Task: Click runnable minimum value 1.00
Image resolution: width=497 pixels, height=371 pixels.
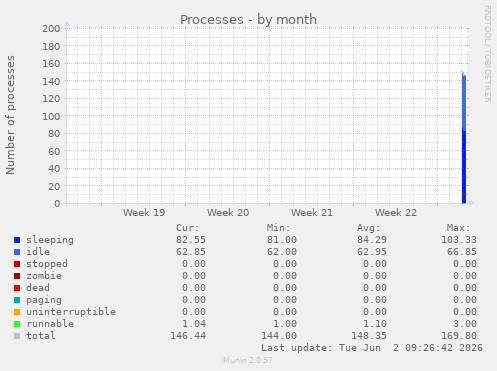Action: click(x=285, y=324)
